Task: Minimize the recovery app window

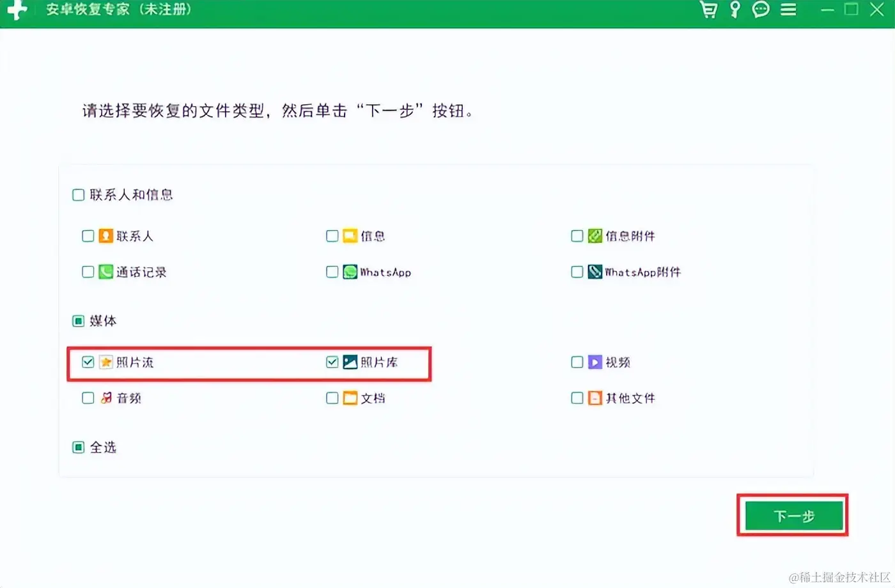Action: [x=827, y=10]
